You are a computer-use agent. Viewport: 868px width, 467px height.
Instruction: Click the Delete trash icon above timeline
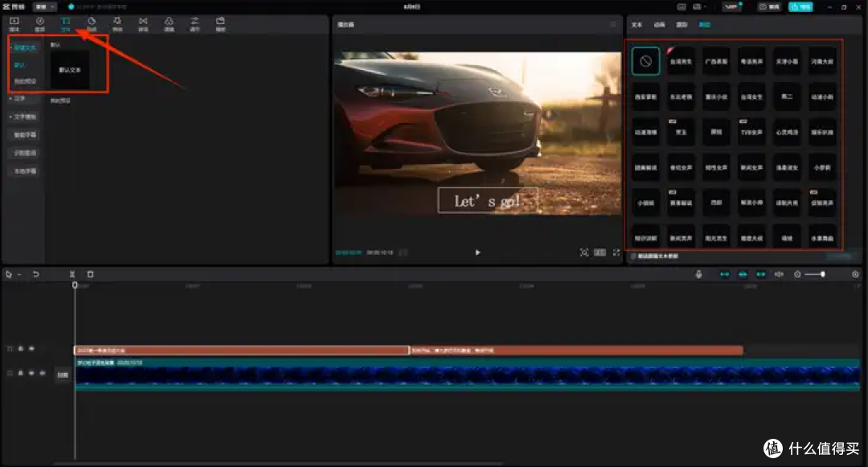90,274
